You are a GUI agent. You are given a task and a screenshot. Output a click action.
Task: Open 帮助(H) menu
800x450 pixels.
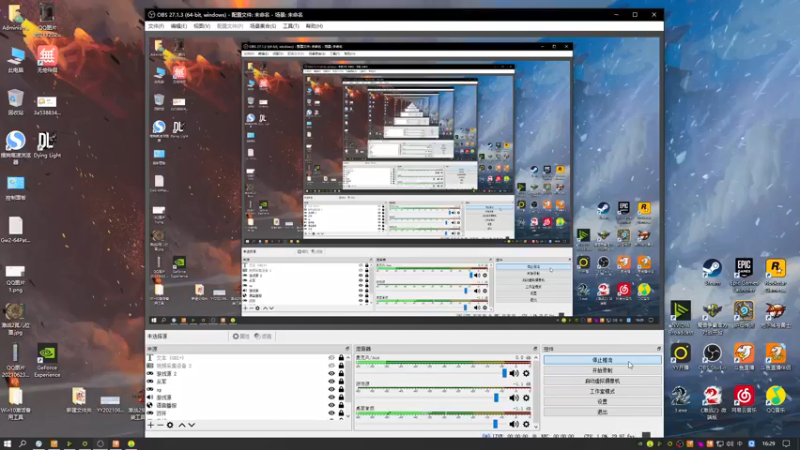tap(314, 26)
